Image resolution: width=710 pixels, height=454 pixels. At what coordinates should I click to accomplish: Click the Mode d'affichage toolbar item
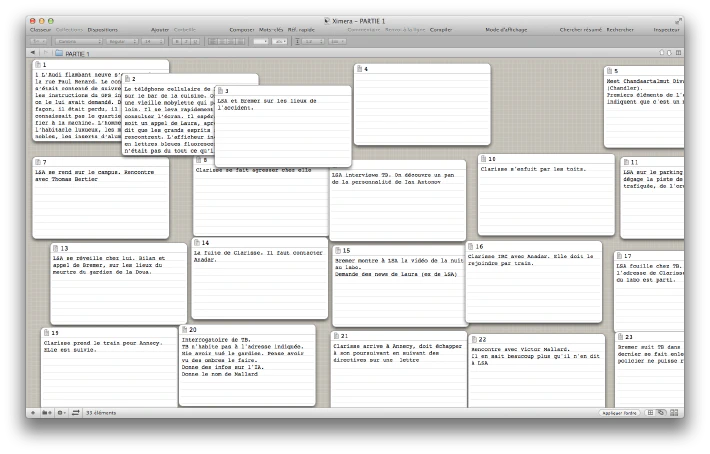coord(508,30)
